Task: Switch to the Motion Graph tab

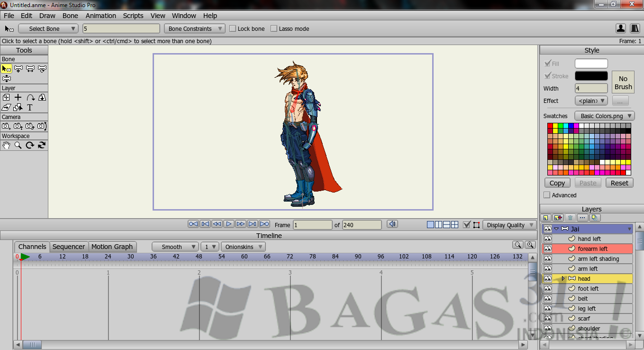Action: 112,247
